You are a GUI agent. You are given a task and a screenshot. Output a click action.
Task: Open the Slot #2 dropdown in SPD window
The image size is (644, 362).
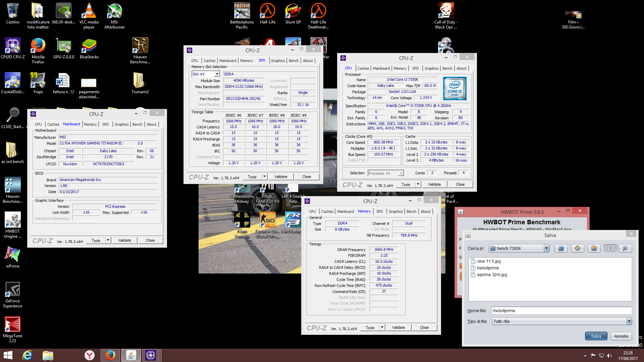coord(217,74)
